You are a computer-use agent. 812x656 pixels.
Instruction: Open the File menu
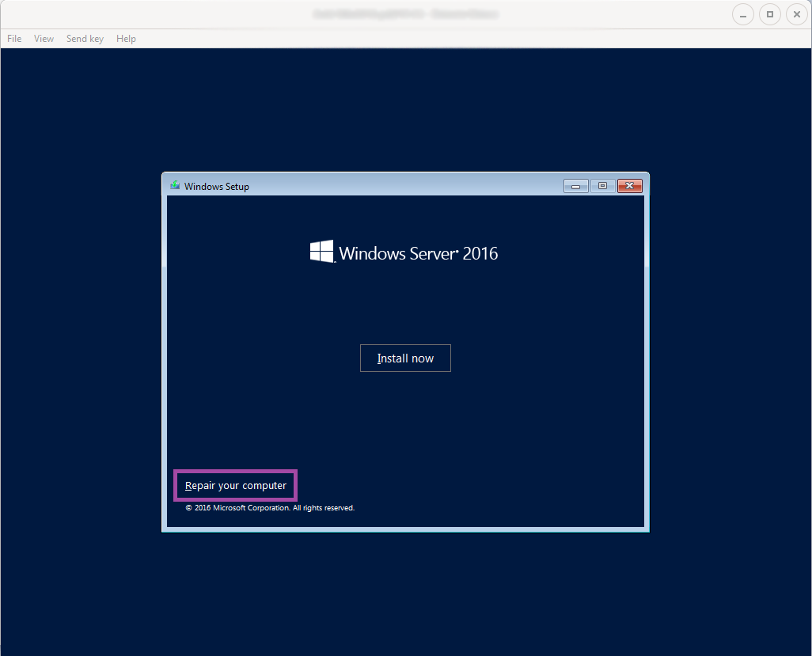(x=14, y=39)
